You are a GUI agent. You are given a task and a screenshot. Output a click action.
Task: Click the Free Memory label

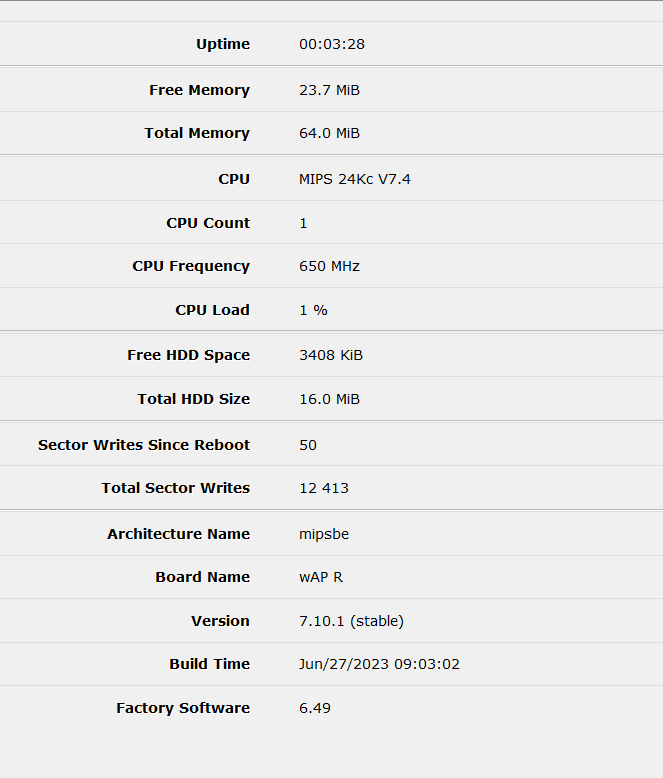(199, 90)
